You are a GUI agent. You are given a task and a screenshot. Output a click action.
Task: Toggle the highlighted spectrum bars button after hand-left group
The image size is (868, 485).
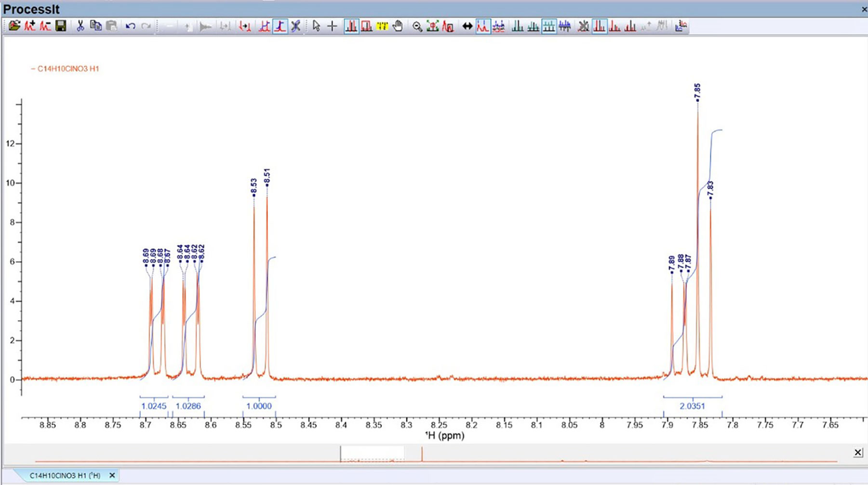click(599, 26)
